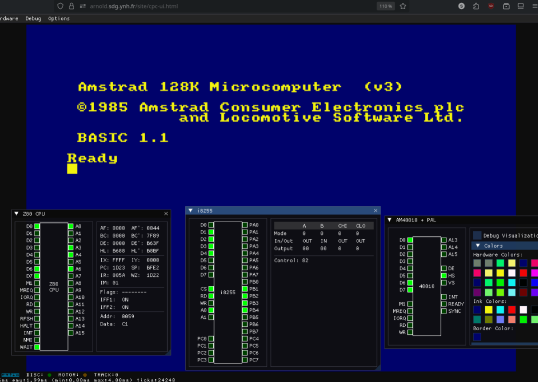Click the CLO column header in i8255 table
The image size is (538, 382).
point(360,226)
